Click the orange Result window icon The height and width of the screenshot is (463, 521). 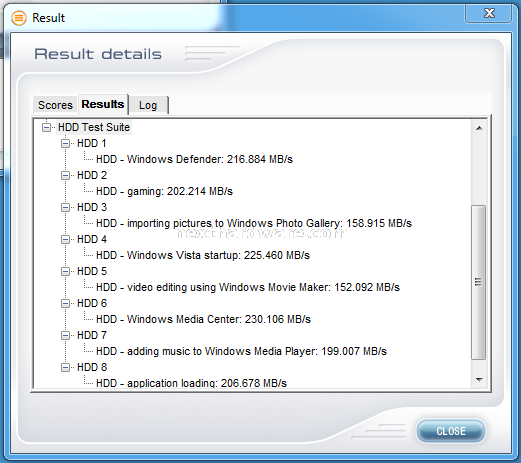(x=19, y=18)
